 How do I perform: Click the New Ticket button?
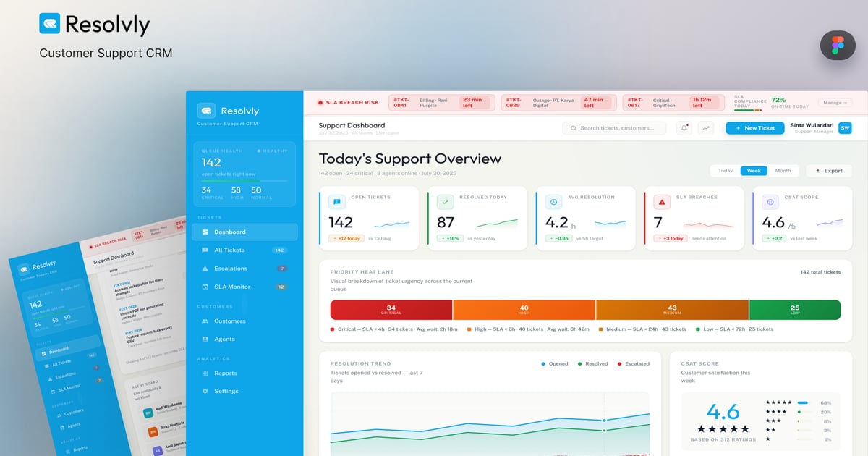(x=755, y=128)
